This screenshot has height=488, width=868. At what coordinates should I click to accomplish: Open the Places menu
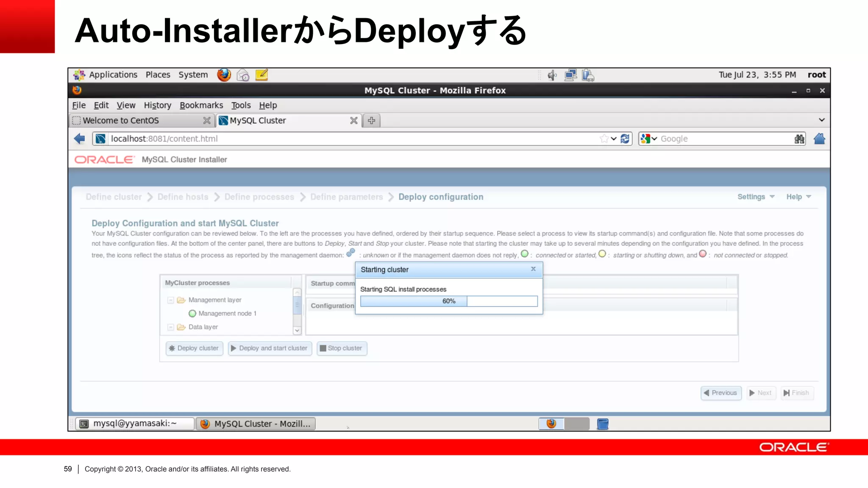tap(158, 75)
